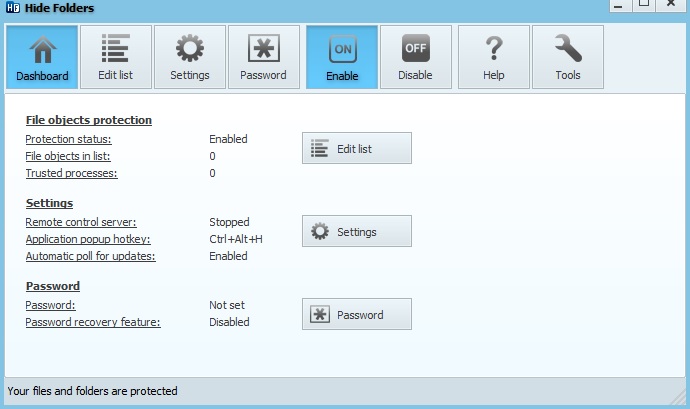690x409 pixels.
Task: Open the Application popup hotkey link
Action: coord(88,239)
